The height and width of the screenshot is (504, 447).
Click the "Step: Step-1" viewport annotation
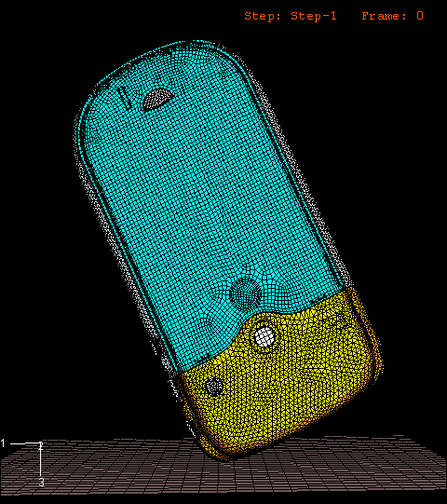pos(291,16)
